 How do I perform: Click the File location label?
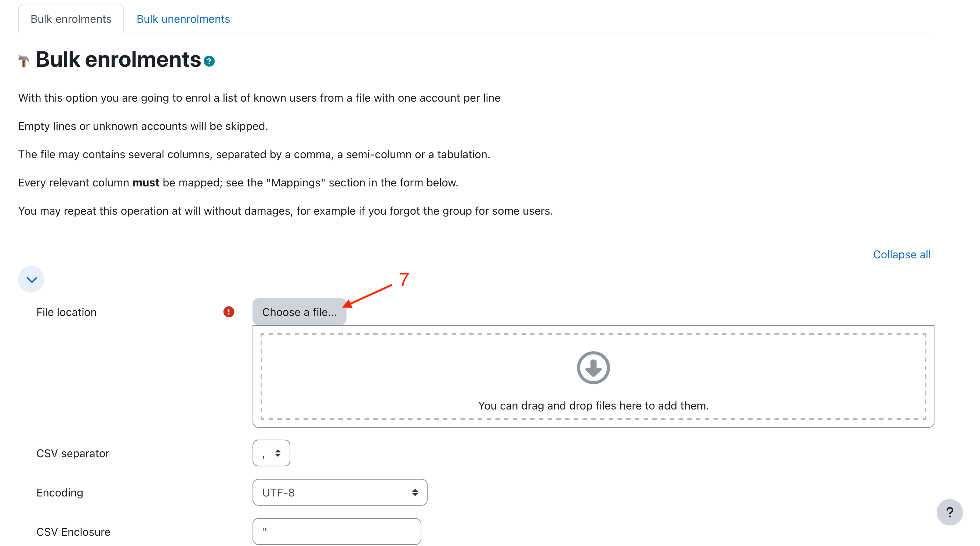(66, 312)
